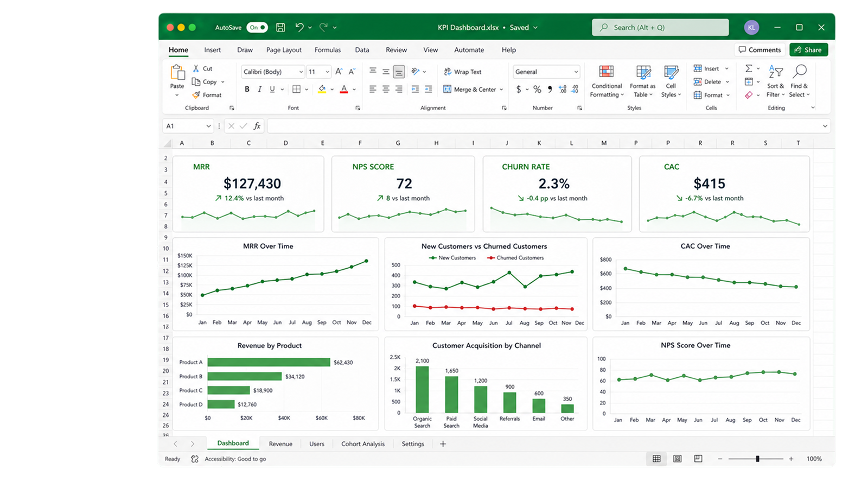Open the Calibri (Body) font dropdown
Screen dimensions: 868x494
(x=272, y=72)
